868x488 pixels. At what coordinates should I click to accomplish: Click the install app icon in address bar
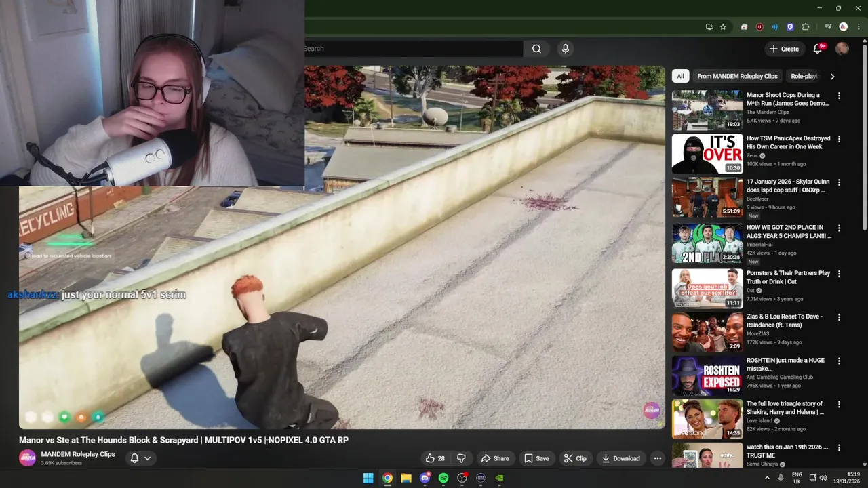pyautogui.click(x=709, y=27)
